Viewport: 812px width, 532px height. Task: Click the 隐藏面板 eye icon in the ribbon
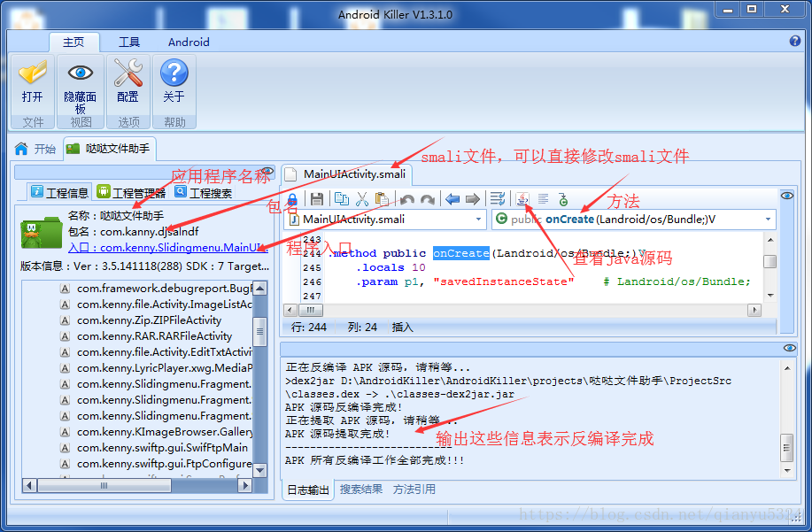click(x=81, y=73)
